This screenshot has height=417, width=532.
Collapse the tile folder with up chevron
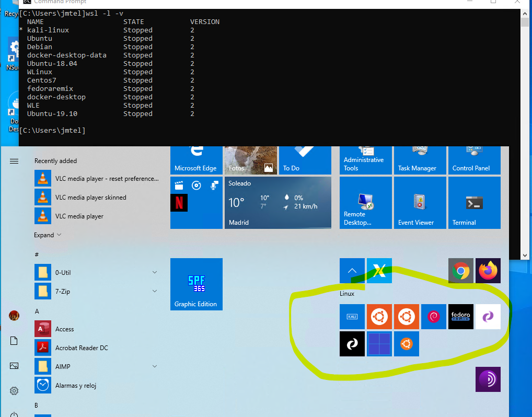tap(352, 271)
